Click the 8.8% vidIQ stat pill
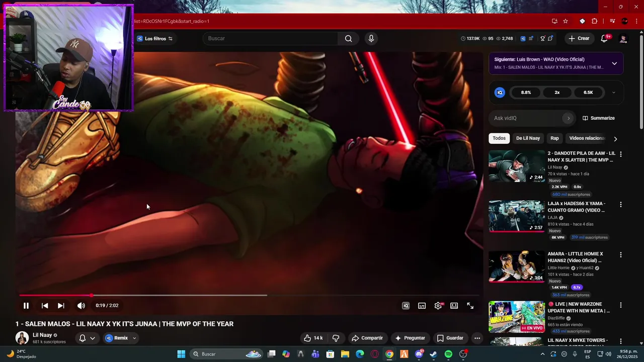Image resolution: width=644 pixels, height=362 pixels. tap(526, 93)
